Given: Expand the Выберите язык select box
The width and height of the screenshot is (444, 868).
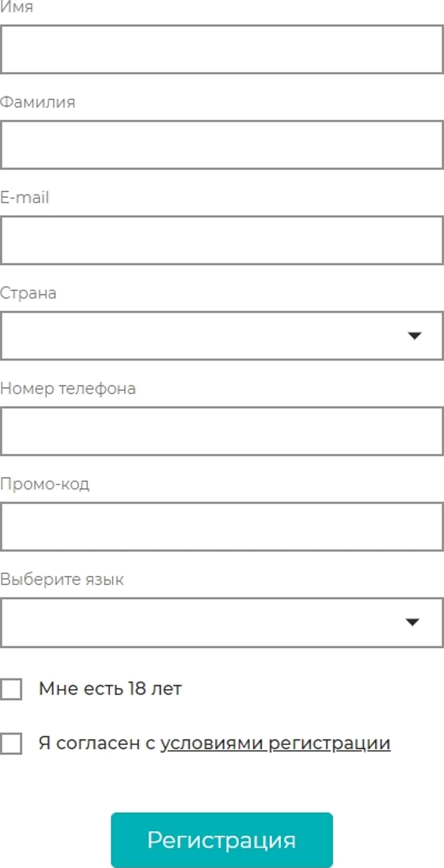Looking at the screenshot, I should click(204, 622).
